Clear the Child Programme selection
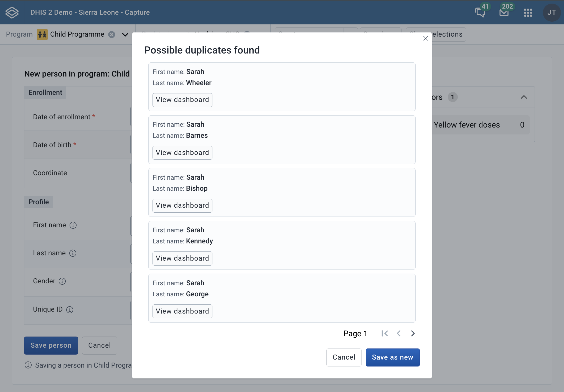564x392 pixels. pos(112,34)
